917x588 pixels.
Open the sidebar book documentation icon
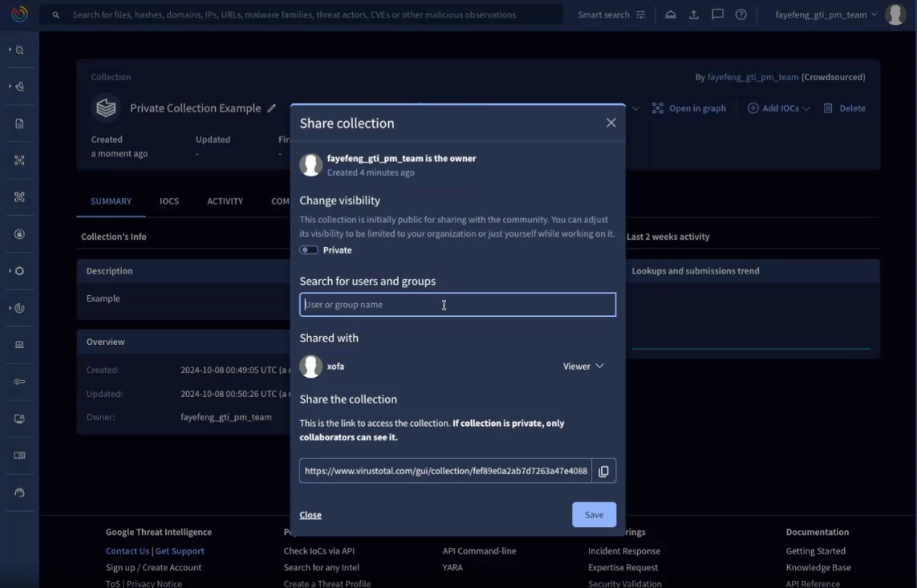(x=19, y=456)
